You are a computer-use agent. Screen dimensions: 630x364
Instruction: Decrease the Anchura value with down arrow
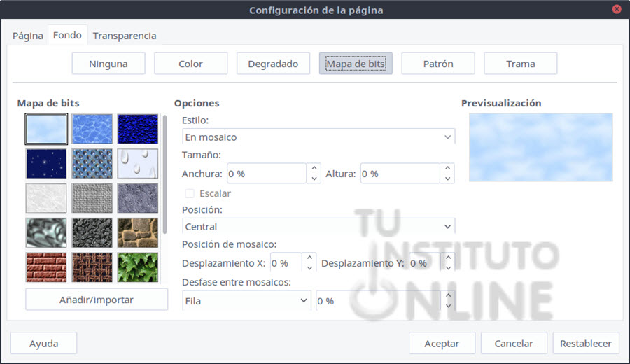point(314,178)
